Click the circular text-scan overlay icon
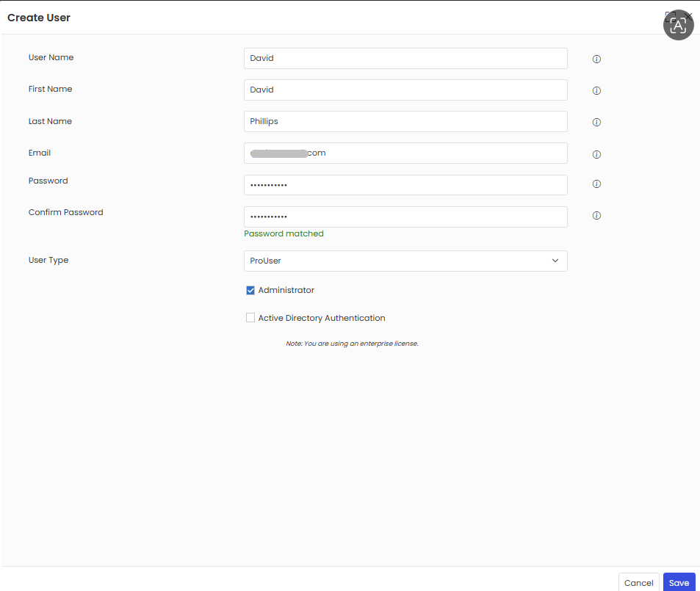This screenshot has height=591, width=700. pos(678,25)
